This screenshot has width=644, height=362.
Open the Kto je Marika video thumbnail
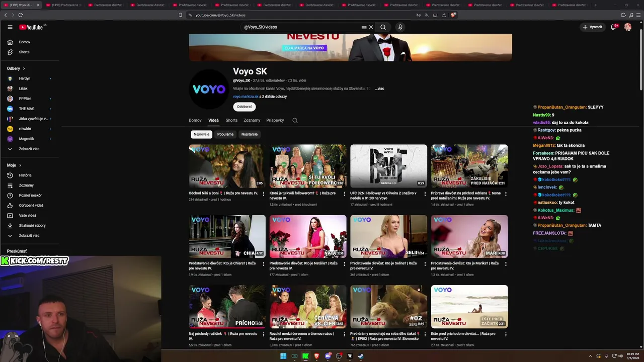click(469, 236)
